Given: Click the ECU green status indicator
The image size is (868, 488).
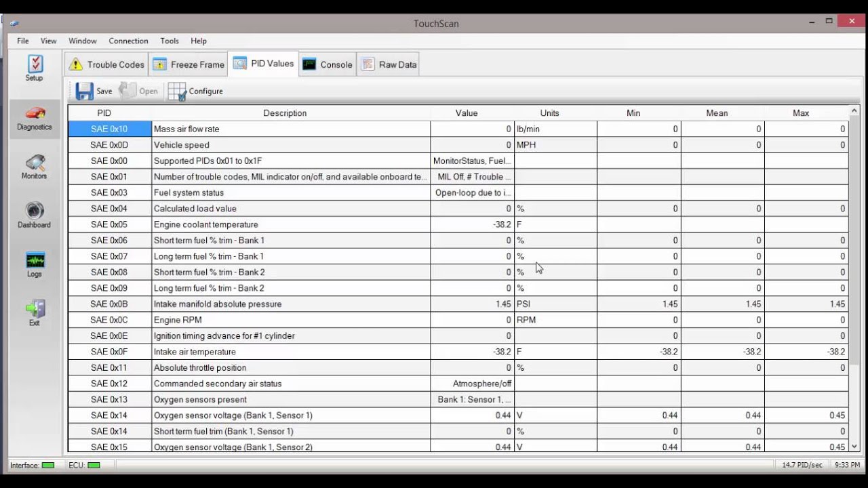Looking at the screenshot, I should (94, 465).
